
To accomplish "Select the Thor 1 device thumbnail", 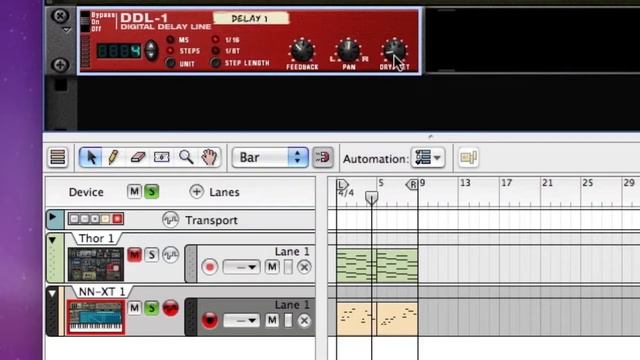I will tap(96, 264).
